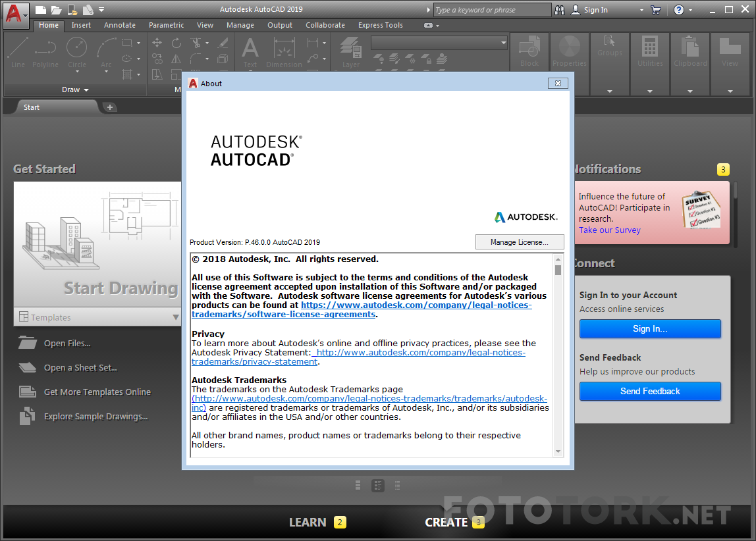Expand the Circle tool flyout arrow

[77, 72]
